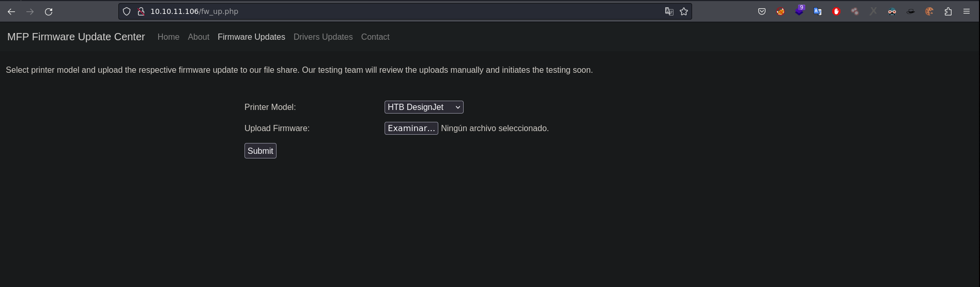This screenshot has width=980, height=287.
Task: Open the translate page icon in address bar
Action: click(669, 11)
